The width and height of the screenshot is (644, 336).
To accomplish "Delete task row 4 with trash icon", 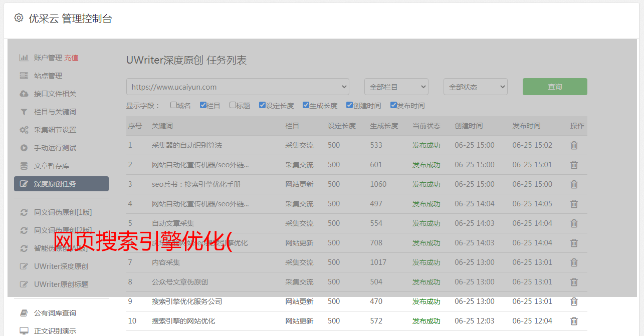I will tap(574, 204).
